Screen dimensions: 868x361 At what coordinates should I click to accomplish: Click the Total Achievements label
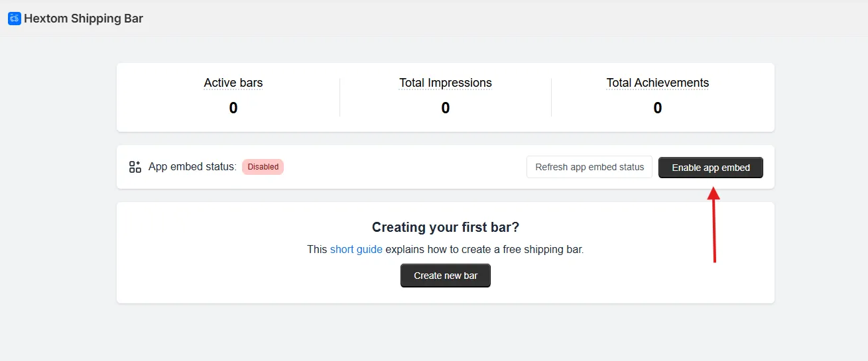coord(658,83)
